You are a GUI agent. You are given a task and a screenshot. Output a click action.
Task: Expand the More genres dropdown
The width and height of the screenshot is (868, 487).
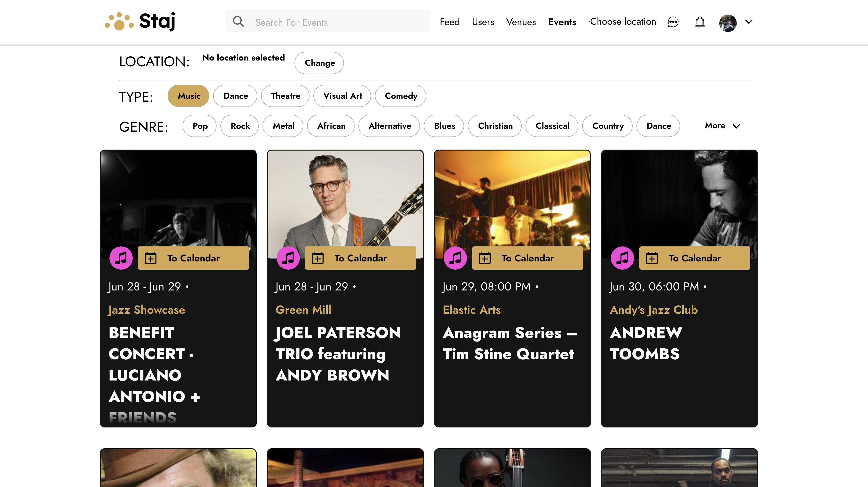(x=722, y=126)
